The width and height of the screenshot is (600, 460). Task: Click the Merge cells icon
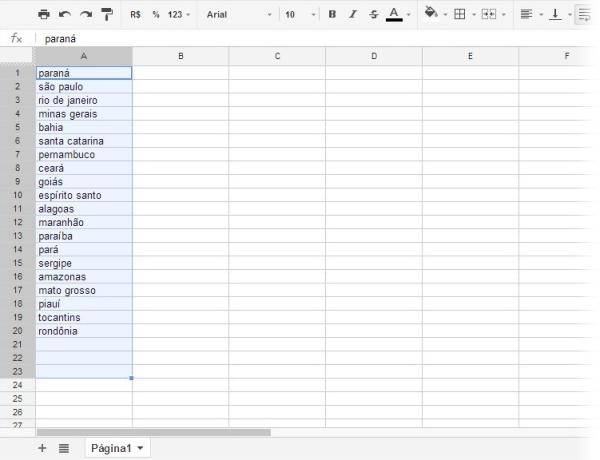coord(489,14)
